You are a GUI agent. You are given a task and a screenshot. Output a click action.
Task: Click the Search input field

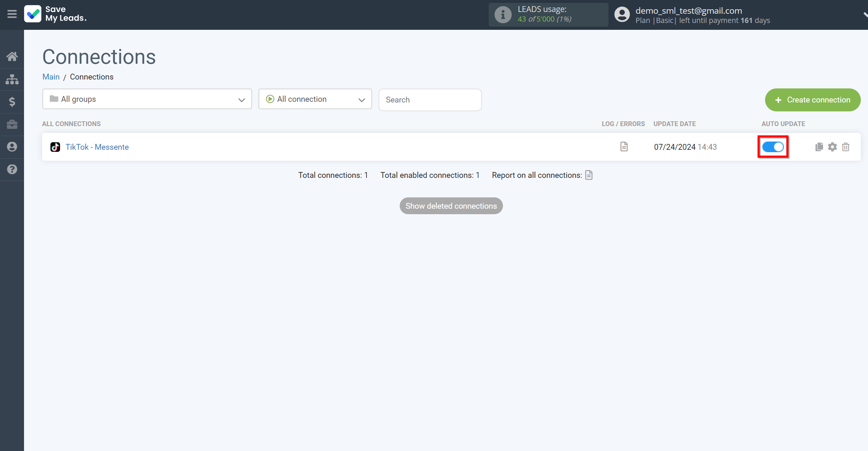(430, 99)
